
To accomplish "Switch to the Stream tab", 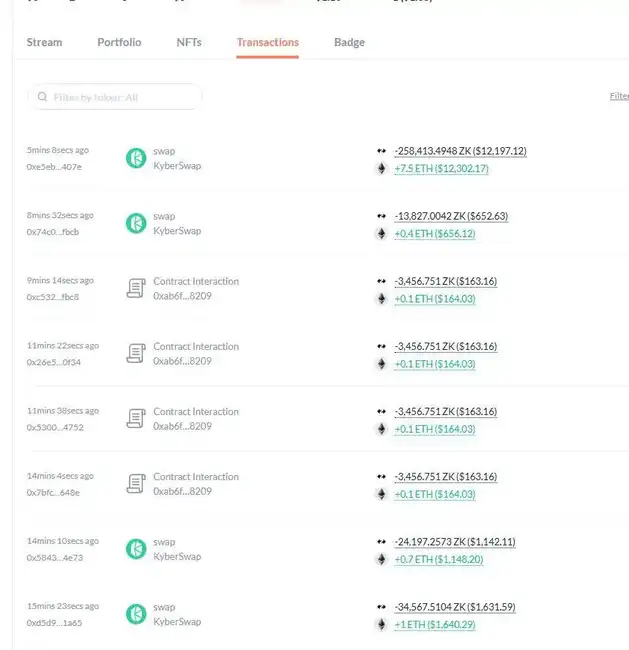I will click(x=44, y=42).
